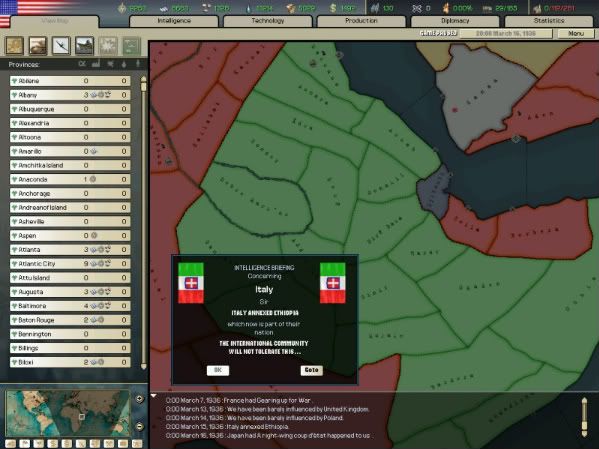Click left Italy flag in briefing dialog
599x449 pixels.
click(191, 283)
